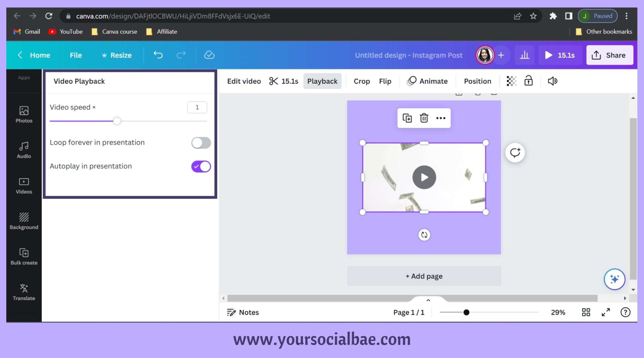Click the Add page button
The image size is (644, 358).
424,276
